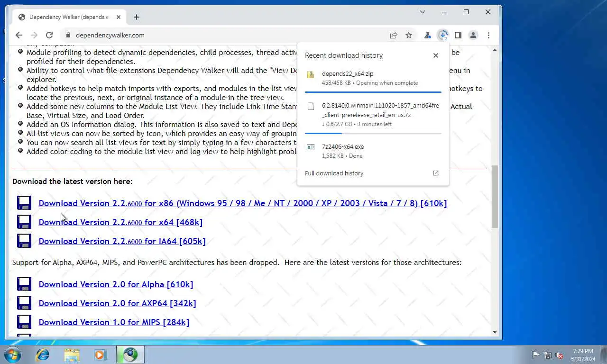Click the network tray icon
This screenshot has width=607, height=364.
[548, 355]
